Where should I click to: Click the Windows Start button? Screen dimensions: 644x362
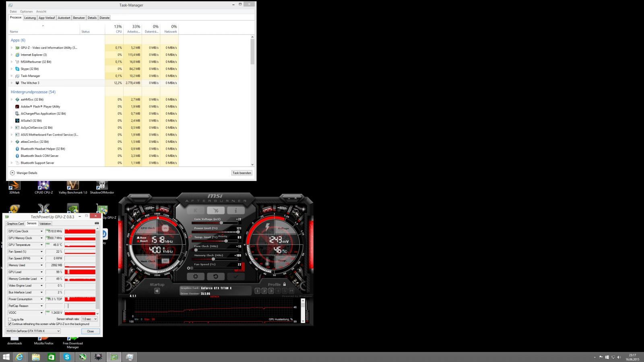pos(6,357)
